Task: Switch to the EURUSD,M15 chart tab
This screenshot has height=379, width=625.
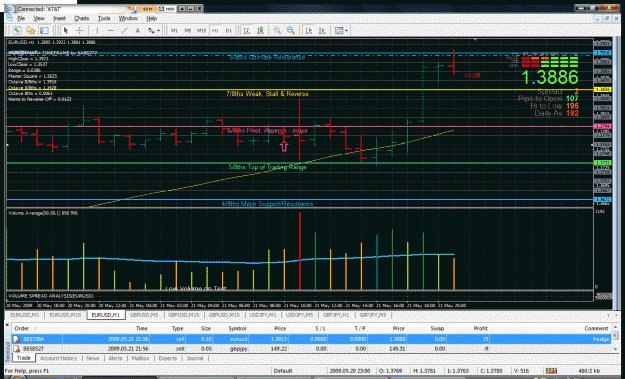Action: point(65,315)
